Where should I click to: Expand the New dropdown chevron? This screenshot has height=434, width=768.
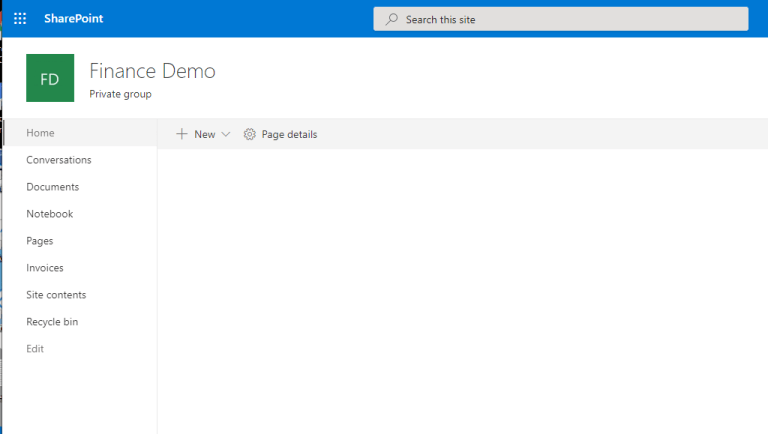click(x=226, y=134)
